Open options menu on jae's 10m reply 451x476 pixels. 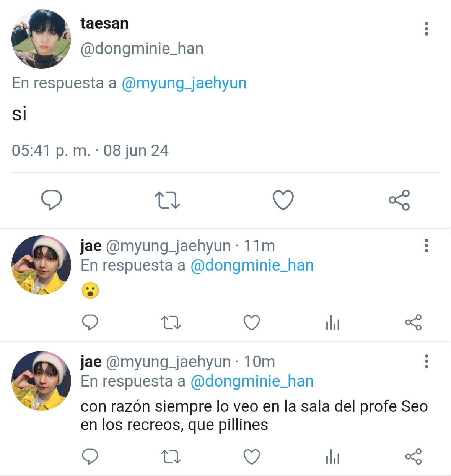[x=427, y=361]
